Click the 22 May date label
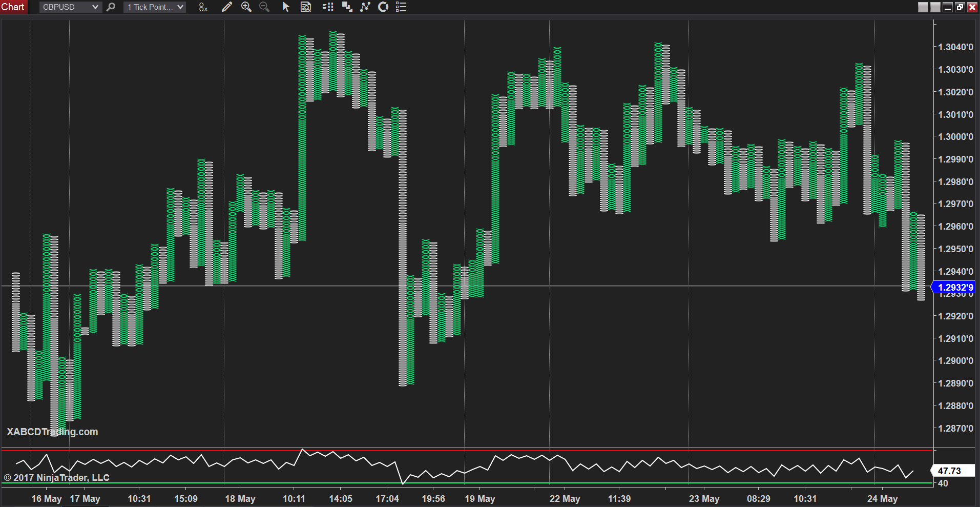Viewport: 980px width, 507px height. tap(565, 499)
